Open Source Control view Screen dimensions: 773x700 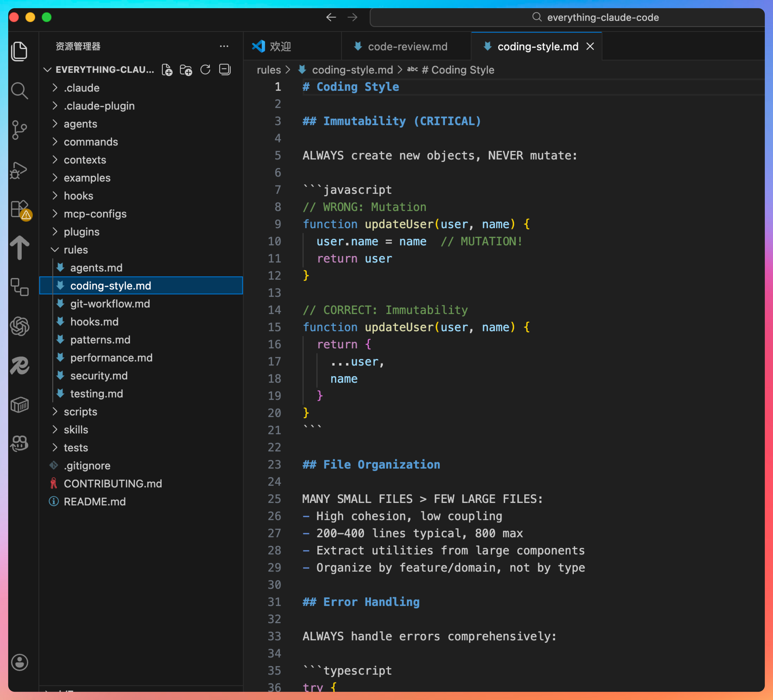coord(19,130)
